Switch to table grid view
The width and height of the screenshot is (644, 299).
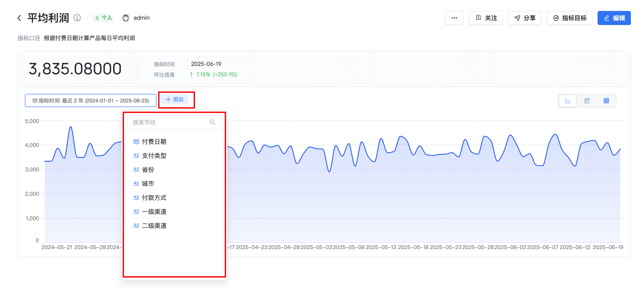pyautogui.click(x=606, y=101)
